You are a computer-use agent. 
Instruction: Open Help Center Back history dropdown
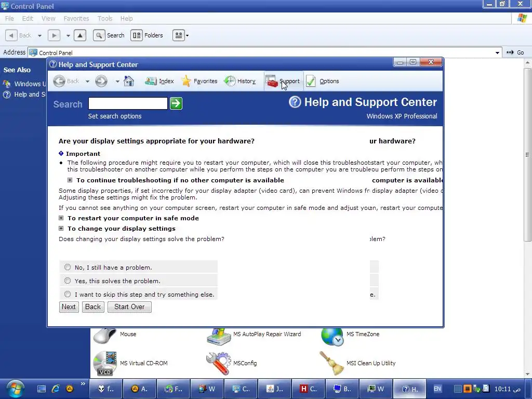[87, 82]
